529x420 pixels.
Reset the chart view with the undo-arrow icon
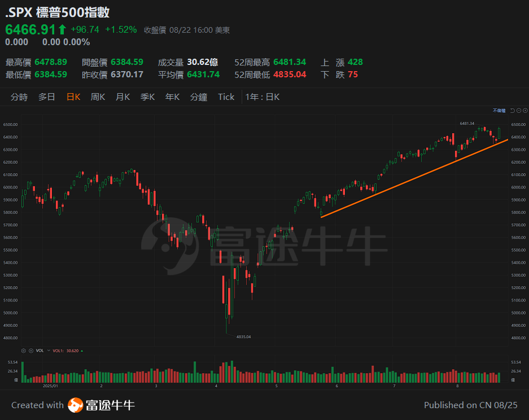[513, 111]
